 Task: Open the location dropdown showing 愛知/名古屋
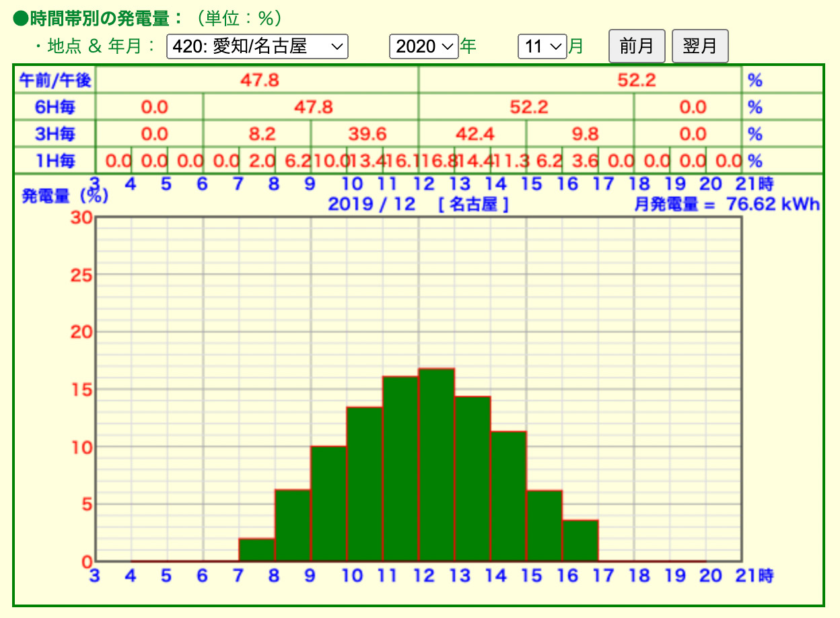(x=257, y=46)
